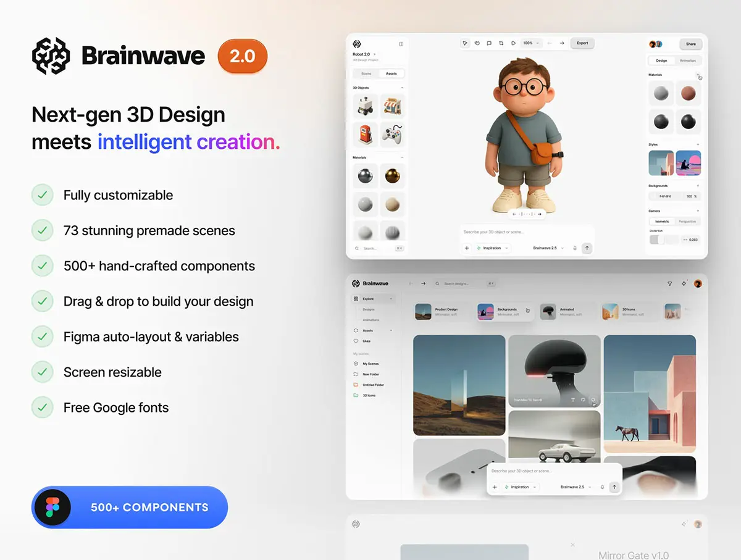Click the Share button
The image size is (741, 560).
[x=690, y=44]
